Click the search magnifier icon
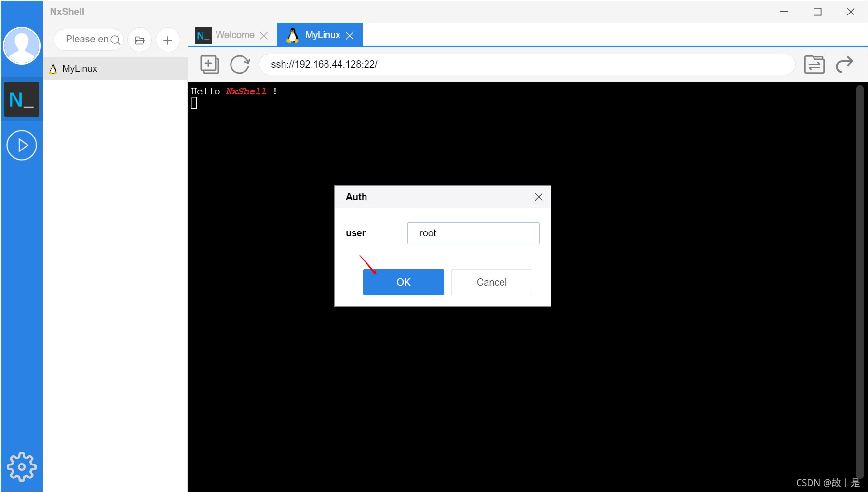868x492 pixels. click(115, 40)
